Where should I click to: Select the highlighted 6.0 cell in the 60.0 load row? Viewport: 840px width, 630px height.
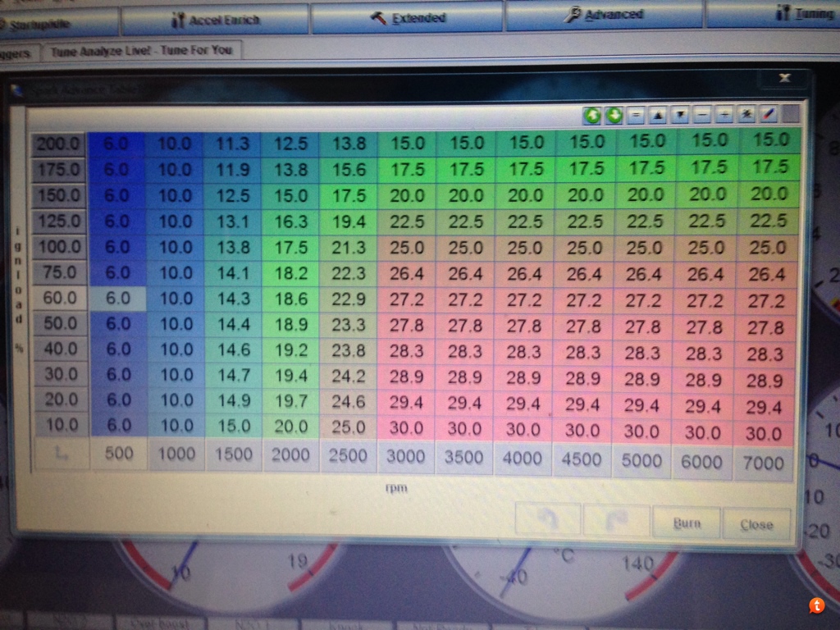[x=117, y=298]
